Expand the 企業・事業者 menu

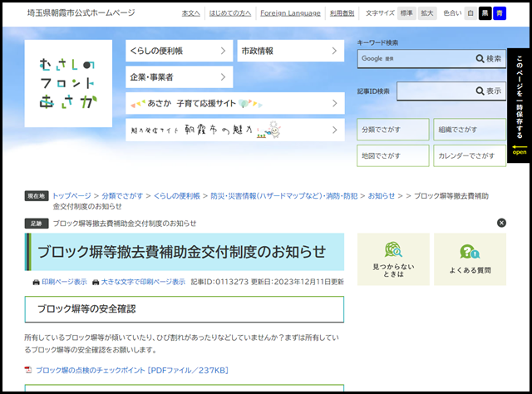(179, 77)
